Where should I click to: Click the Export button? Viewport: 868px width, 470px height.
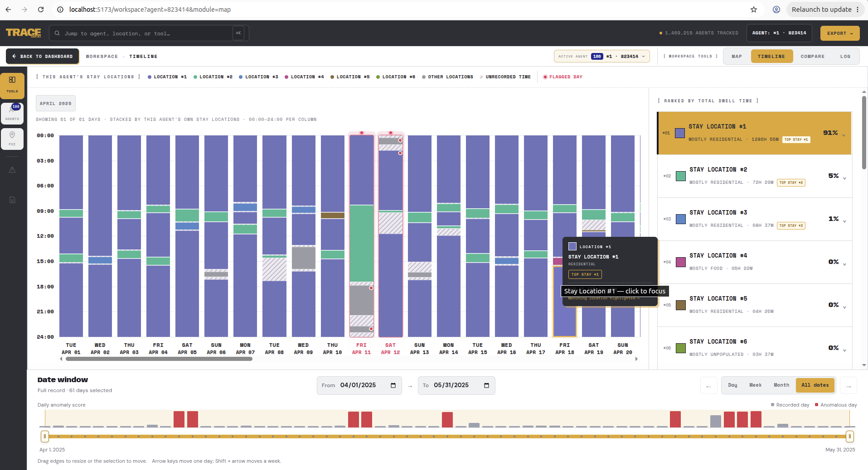(x=839, y=33)
